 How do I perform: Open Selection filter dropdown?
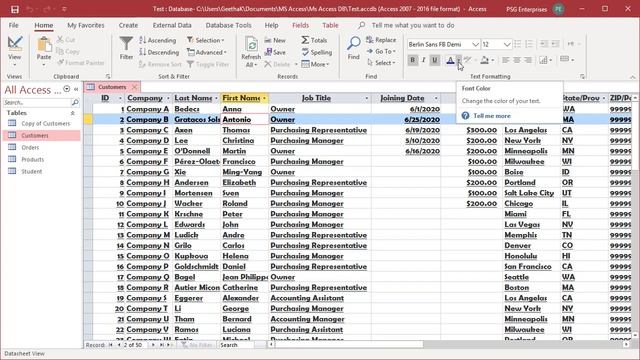206,40
